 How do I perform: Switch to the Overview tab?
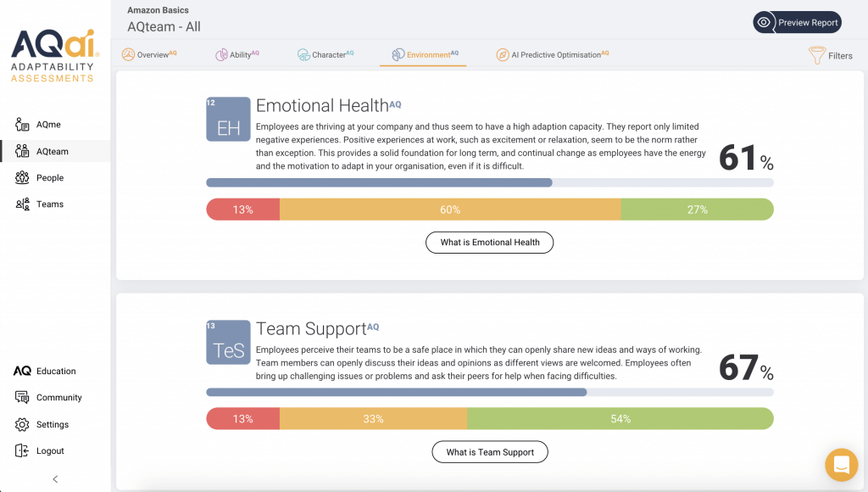(x=149, y=54)
